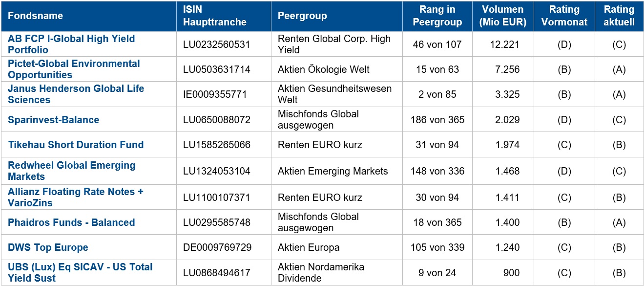Open Tikehau Short Duration Fund link
Image resolution: width=644 pixels, height=286 pixels.
click(76, 145)
